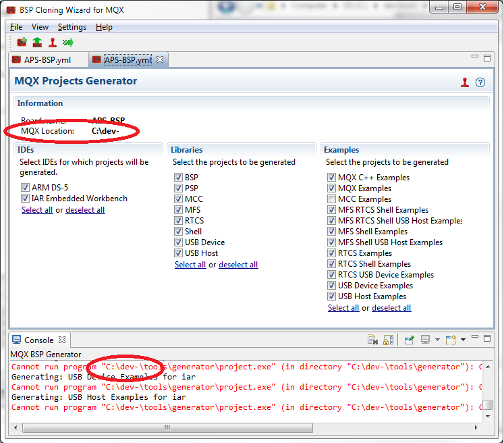This screenshot has height=443, width=504.
Task: Click deselect all under IDEs
Action: 85,210
